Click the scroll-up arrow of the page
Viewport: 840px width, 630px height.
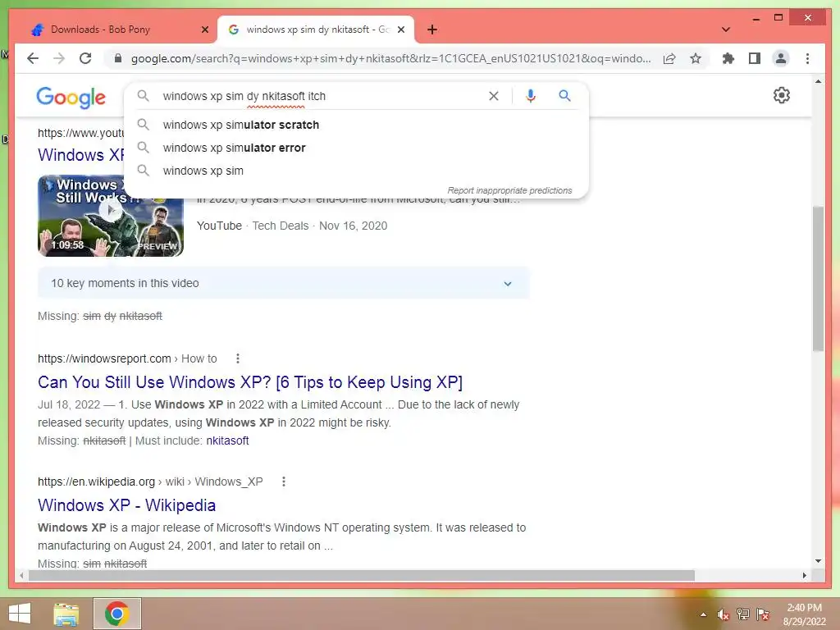click(x=818, y=81)
